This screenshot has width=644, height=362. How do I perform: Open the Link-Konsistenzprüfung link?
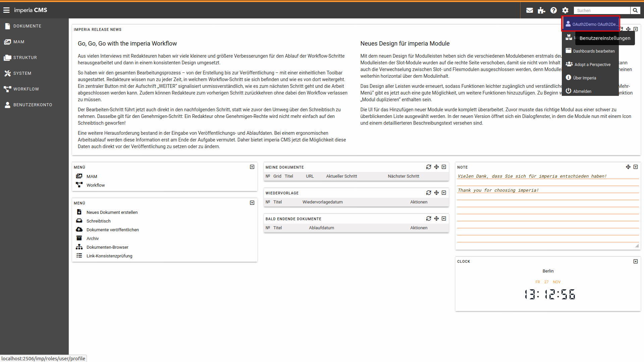pyautogui.click(x=109, y=256)
